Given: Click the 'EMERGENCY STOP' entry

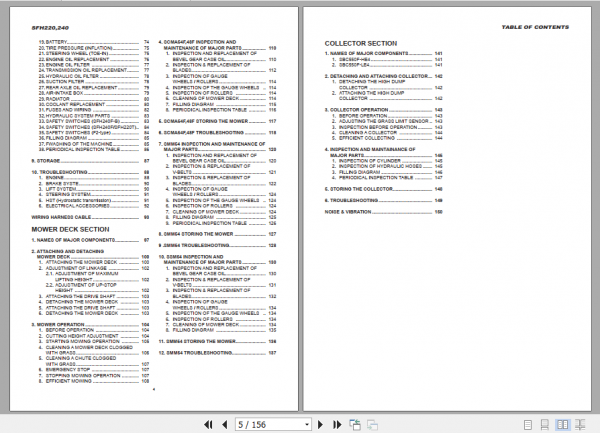Looking at the screenshot, I should pos(94,370).
